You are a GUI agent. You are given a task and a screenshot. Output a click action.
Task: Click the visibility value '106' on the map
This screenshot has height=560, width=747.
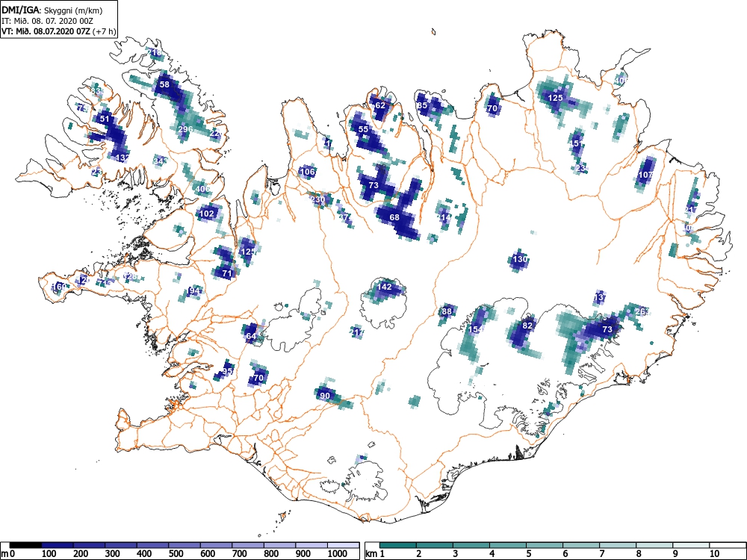coord(307,172)
